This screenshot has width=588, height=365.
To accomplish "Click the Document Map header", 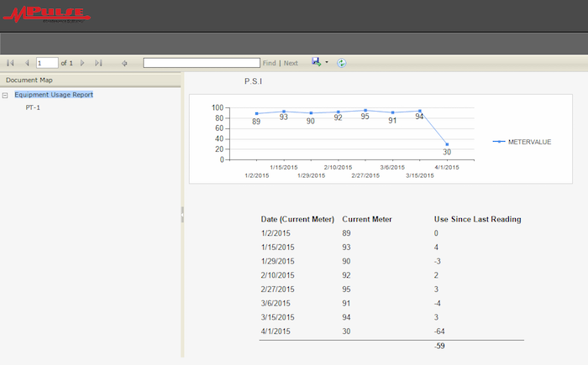I will click(29, 81).
